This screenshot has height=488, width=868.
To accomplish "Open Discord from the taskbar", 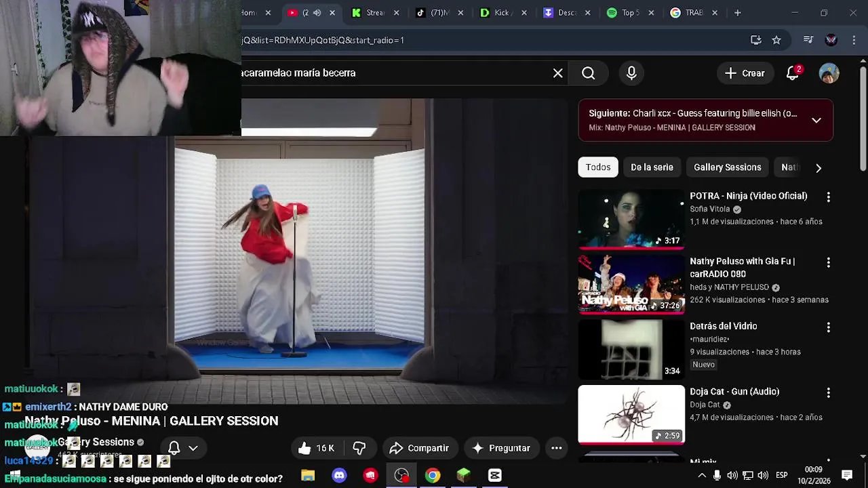I will click(x=339, y=476).
